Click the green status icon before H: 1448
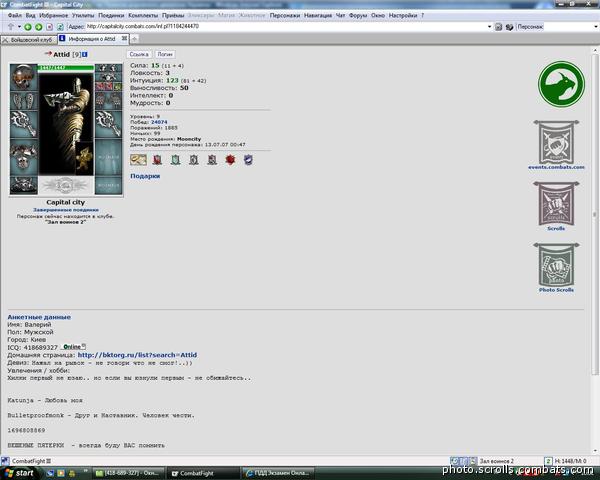This screenshot has width=600, height=480. pyautogui.click(x=548, y=461)
